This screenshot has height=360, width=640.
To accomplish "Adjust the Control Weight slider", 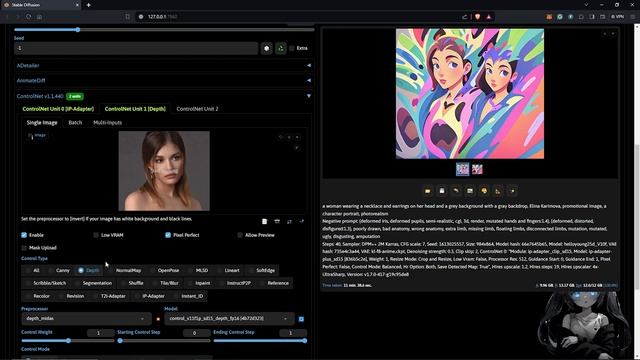I will pyautogui.click(x=68, y=341).
